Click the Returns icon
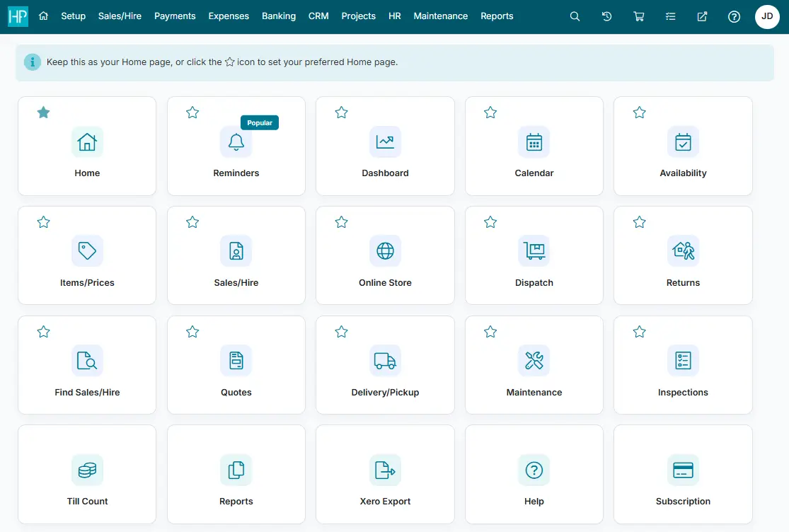Viewport: 789px width, 532px height. 683,251
